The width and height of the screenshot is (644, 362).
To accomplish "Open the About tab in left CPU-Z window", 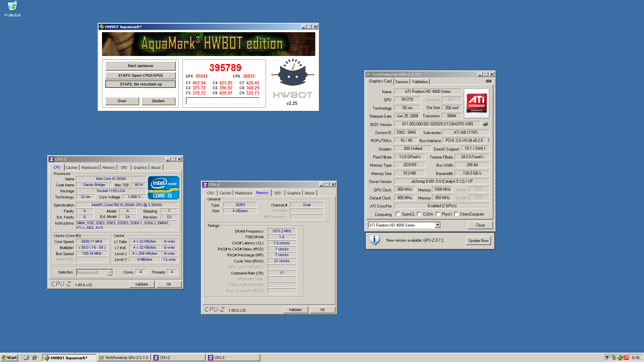I will tap(156, 168).
